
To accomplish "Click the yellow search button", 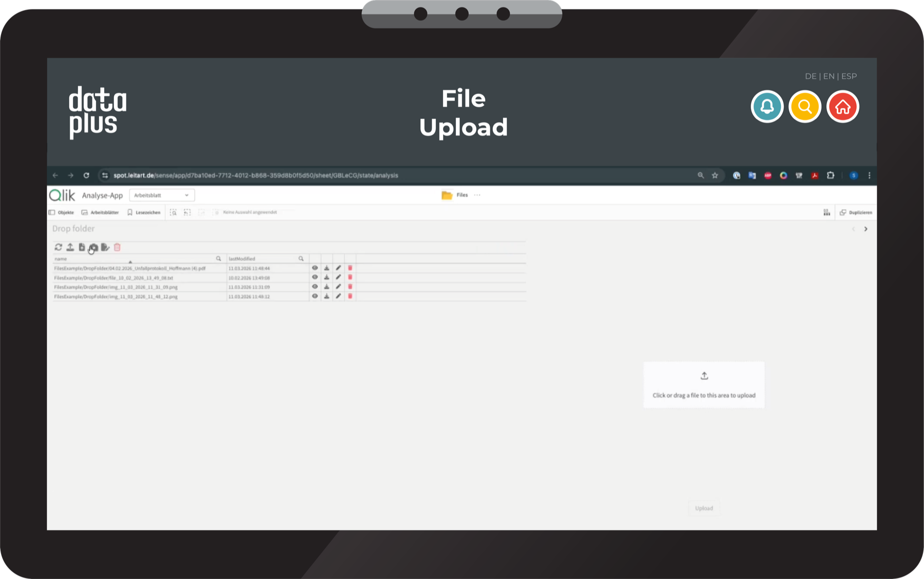I will point(805,106).
